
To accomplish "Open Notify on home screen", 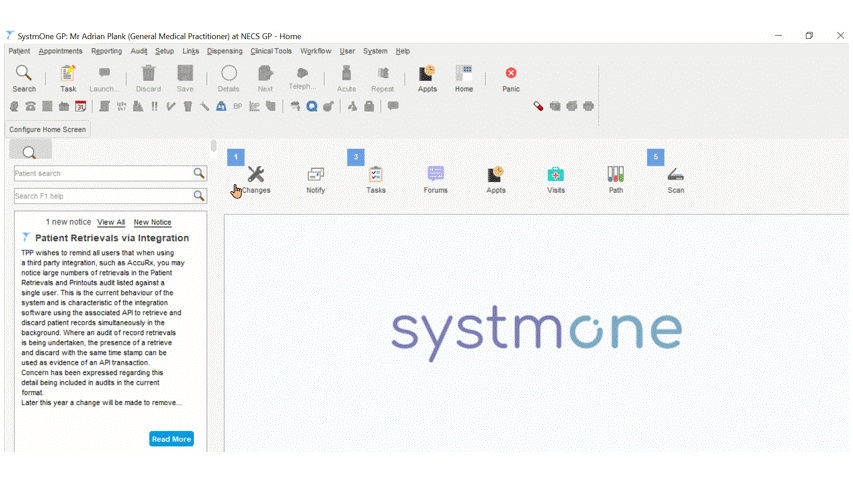I will coord(316,180).
